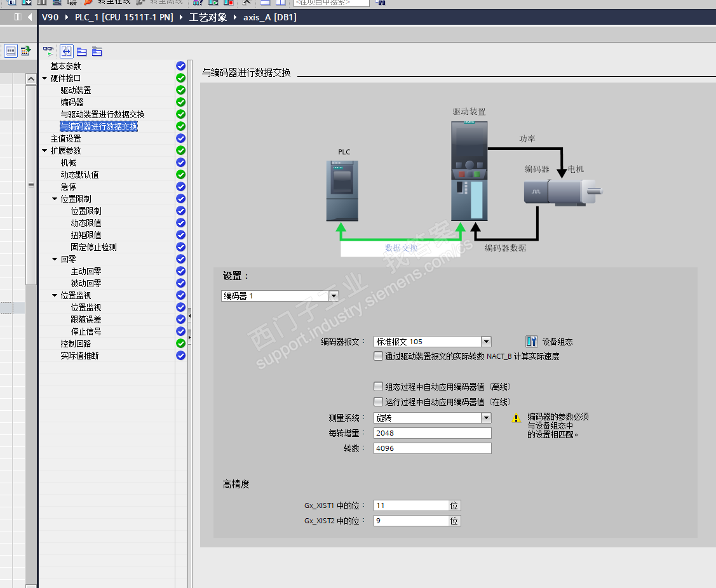The width and height of the screenshot is (716, 588).
Task: Click the yellow warning icon beside 测量系统
Action: (x=517, y=418)
